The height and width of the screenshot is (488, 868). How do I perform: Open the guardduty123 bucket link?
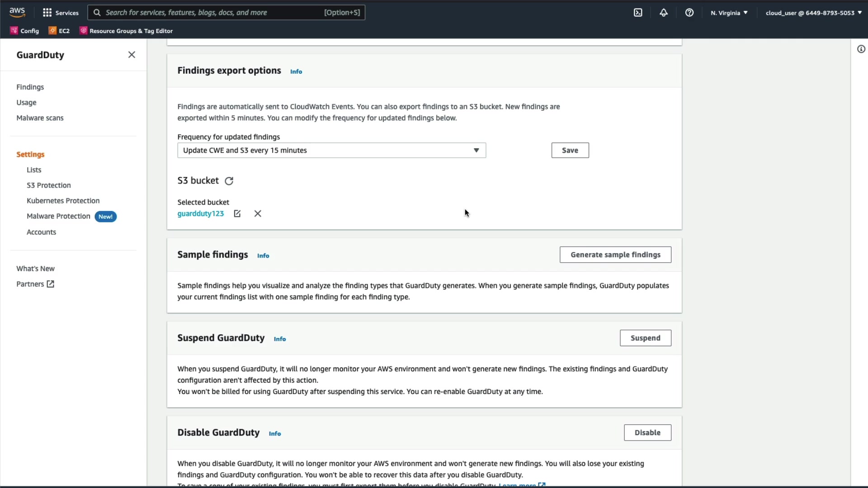[200, 214]
